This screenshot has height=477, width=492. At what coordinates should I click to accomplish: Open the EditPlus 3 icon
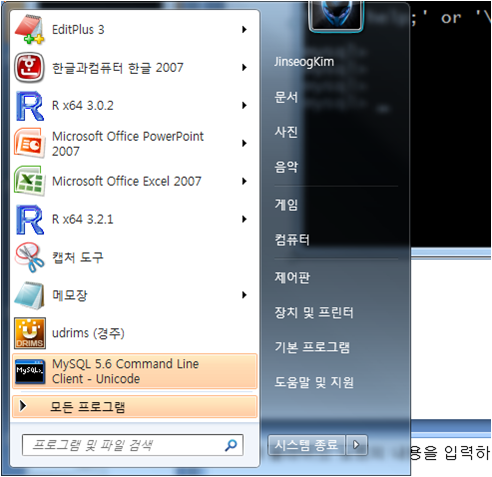[x=29, y=29]
